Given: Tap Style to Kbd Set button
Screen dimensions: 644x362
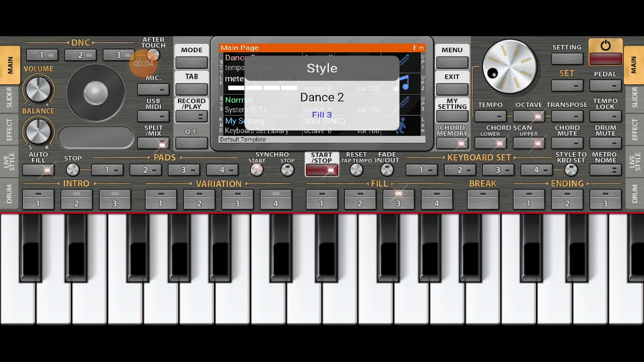Looking at the screenshot, I should 571,170.
